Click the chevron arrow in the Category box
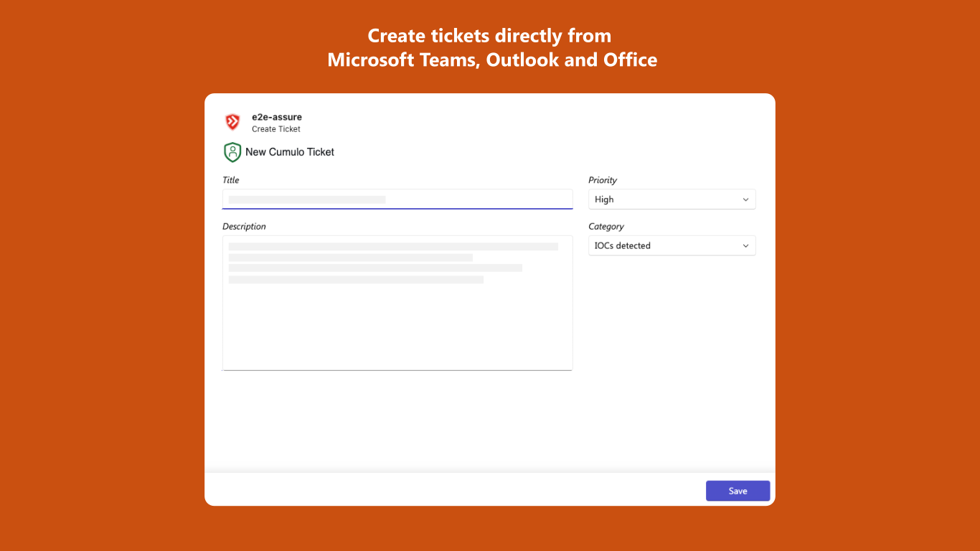Viewport: 980px width, 551px height. [745, 245]
